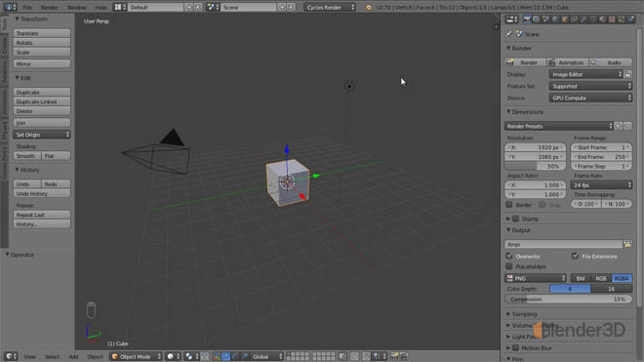The width and height of the screenshot is (644, 362).
Task: Click the output folder browse icon
Action: 627,244
